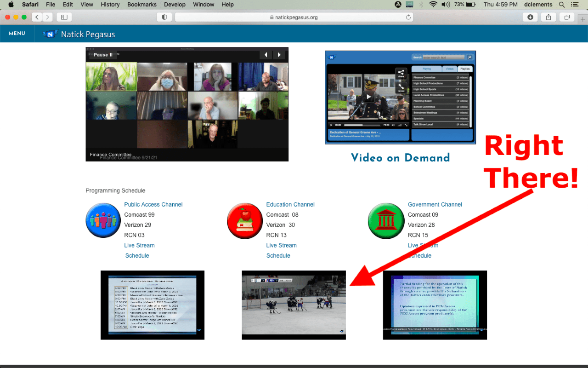Image resolution: width=588 pixels, height=368 pixels.
Task: Click the Share icon in Safari toolbar
Action: click(548, 17)
